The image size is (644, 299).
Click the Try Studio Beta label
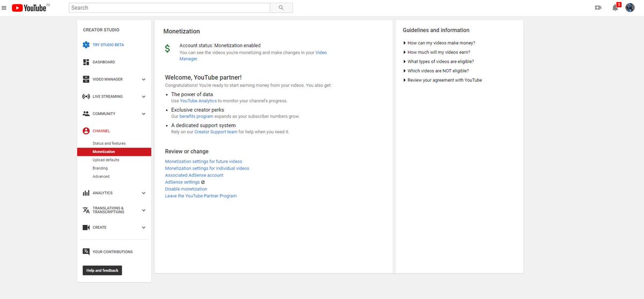tap(108, 45)
